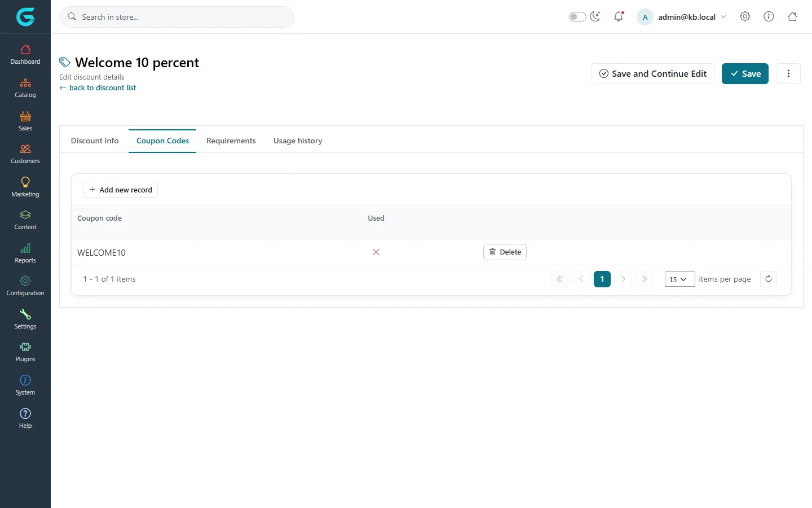This screenshot has width=812, height=508.
Task: Toggle the dark mode switch
Action: 577,17
